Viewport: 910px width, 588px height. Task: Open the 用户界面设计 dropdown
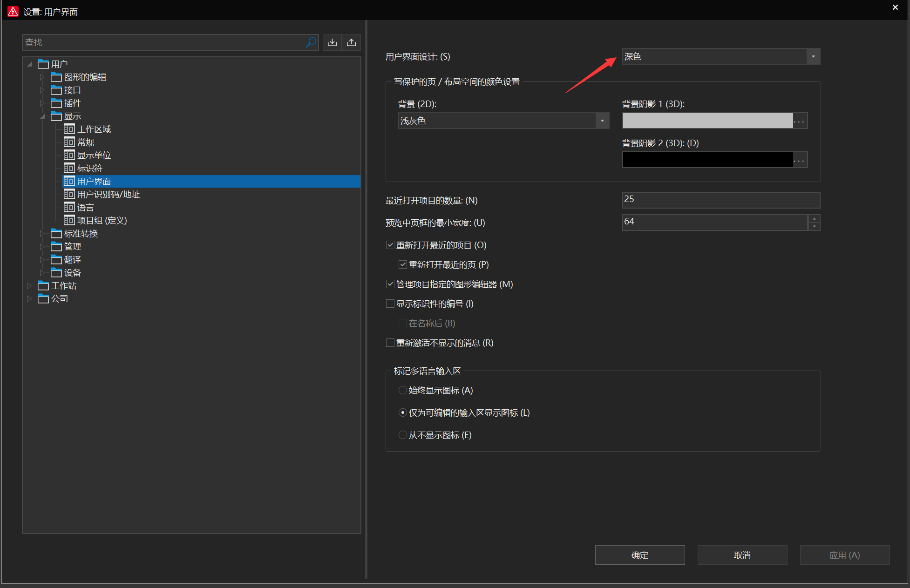(813, 56)
